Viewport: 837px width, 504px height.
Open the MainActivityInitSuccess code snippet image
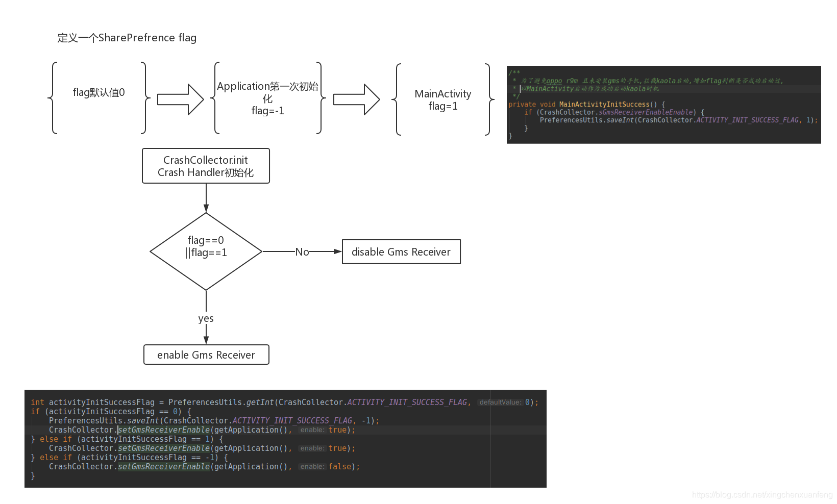[663, 105]
